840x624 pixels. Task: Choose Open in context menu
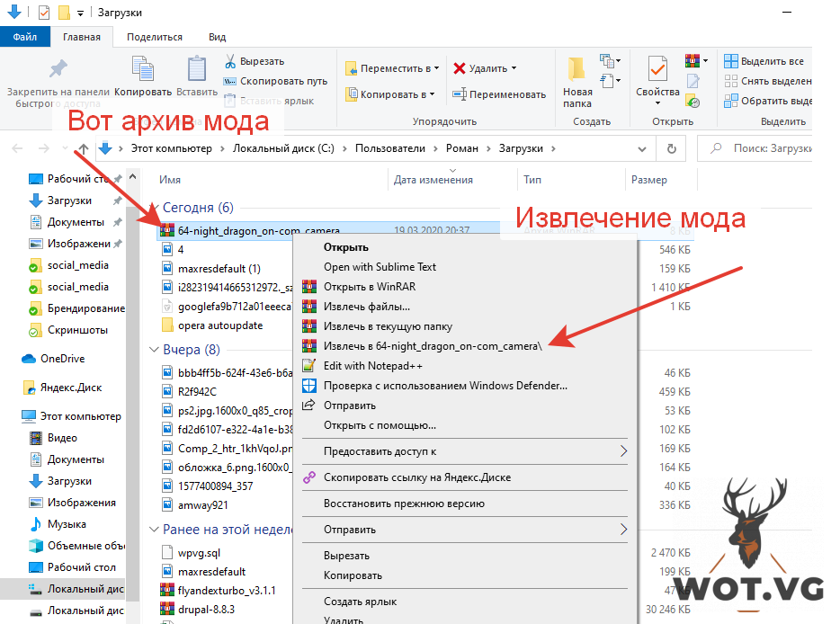click(346, 247)
